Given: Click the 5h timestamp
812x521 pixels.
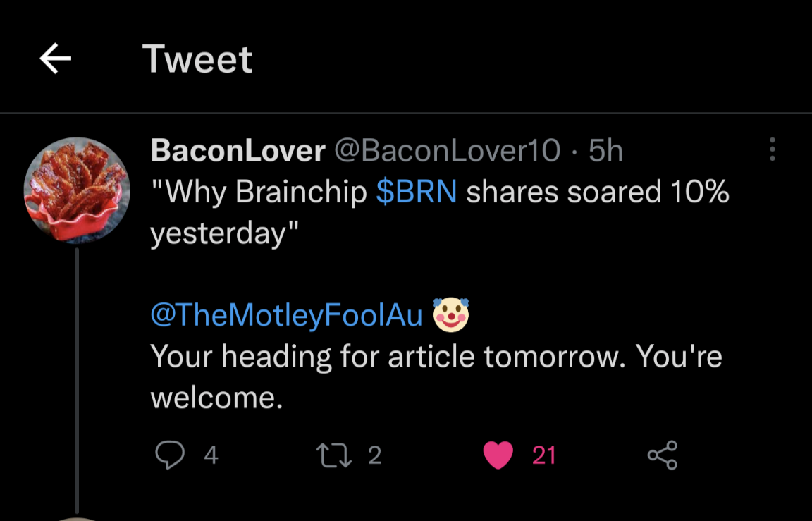Looking at the screenshot, I should [605, 150].
